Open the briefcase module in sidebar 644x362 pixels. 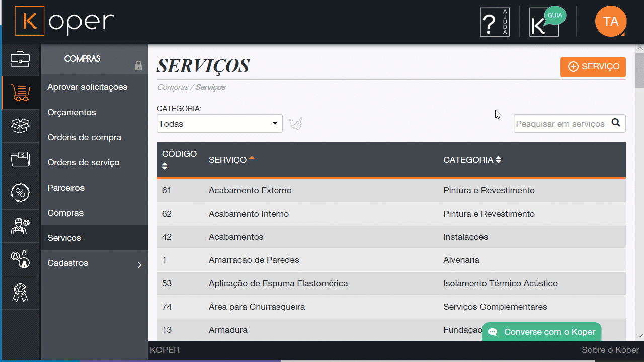pyautogui.click(x=20, y=60)
